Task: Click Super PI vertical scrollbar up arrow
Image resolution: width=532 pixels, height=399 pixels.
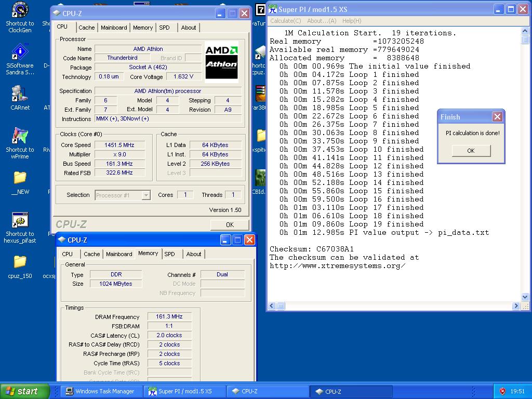Action: coord(525,31)
